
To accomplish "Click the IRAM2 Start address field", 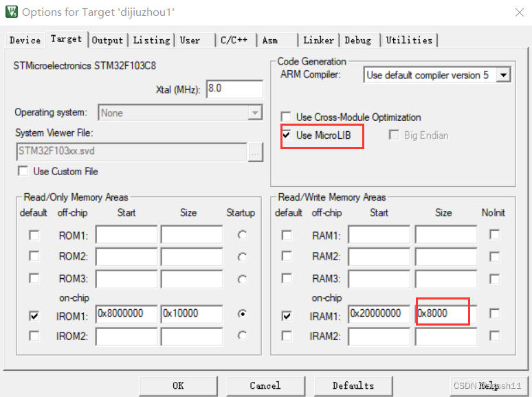I will pos(379,337).
